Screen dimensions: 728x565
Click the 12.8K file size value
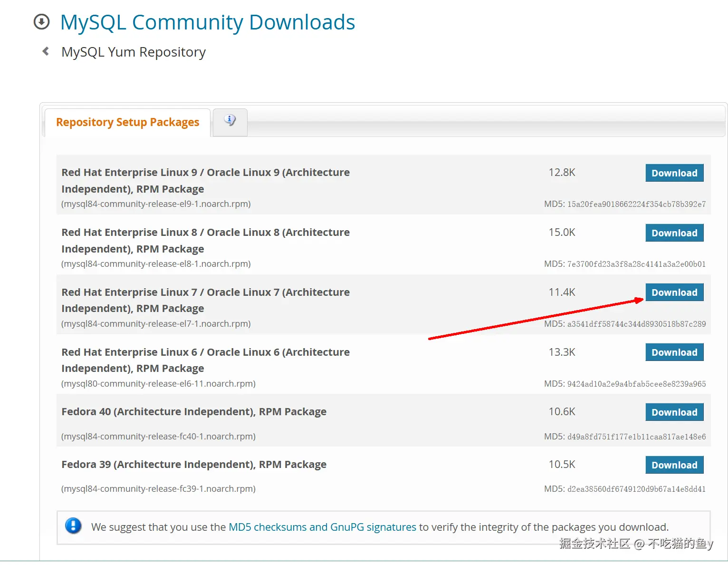[x=562, y=172]
